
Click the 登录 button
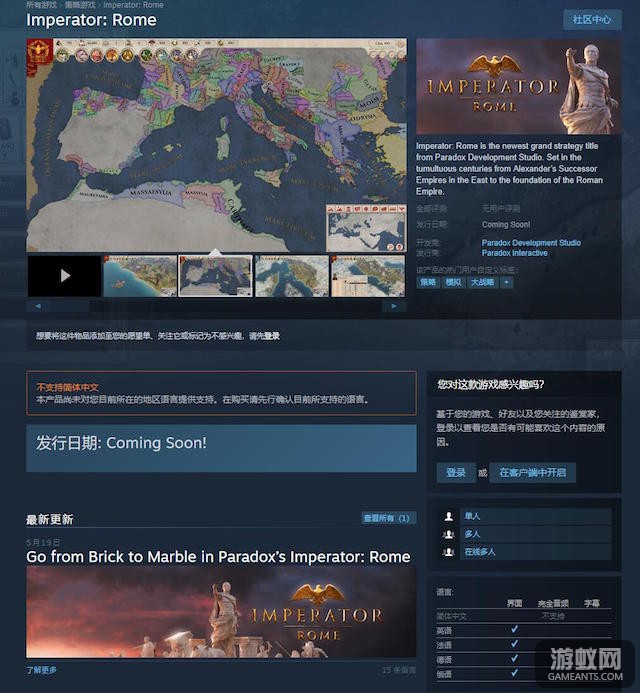click(456, 472)
